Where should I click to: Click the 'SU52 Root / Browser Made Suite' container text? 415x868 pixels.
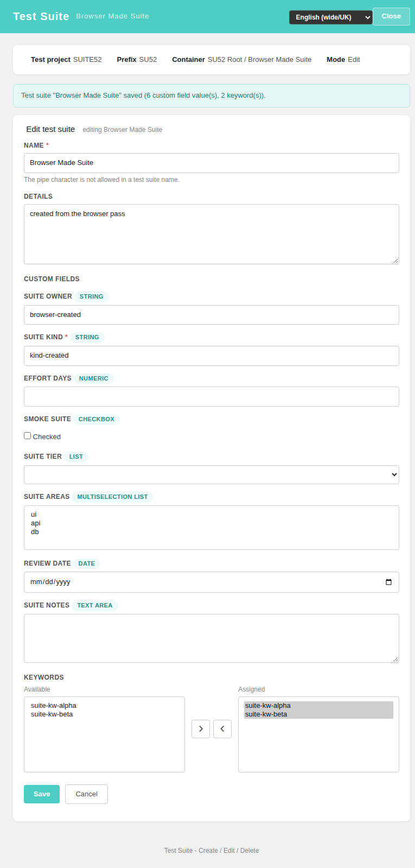259,60
